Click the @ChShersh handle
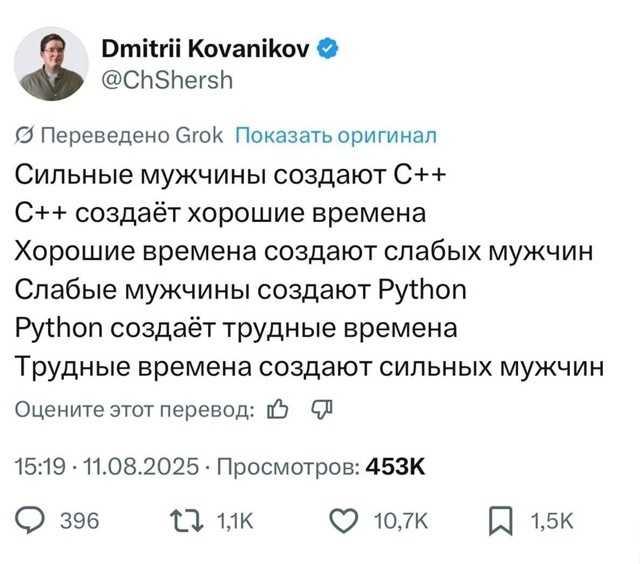 click(x=167, y=79)
